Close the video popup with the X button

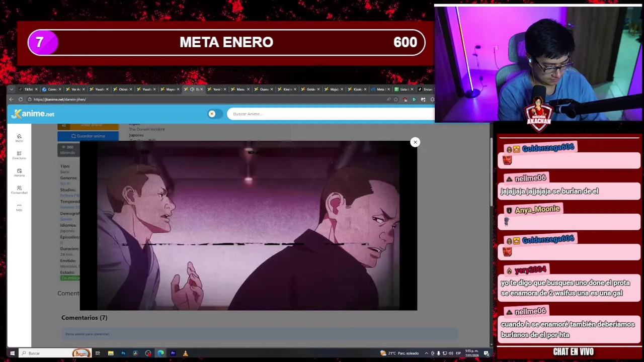[415, 142]
